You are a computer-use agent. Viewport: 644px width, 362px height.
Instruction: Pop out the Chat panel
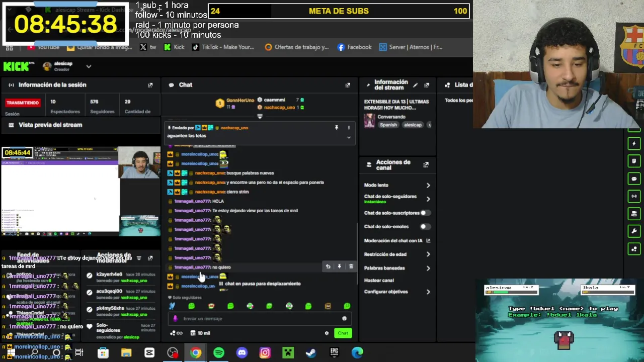[x=348, y=85]
